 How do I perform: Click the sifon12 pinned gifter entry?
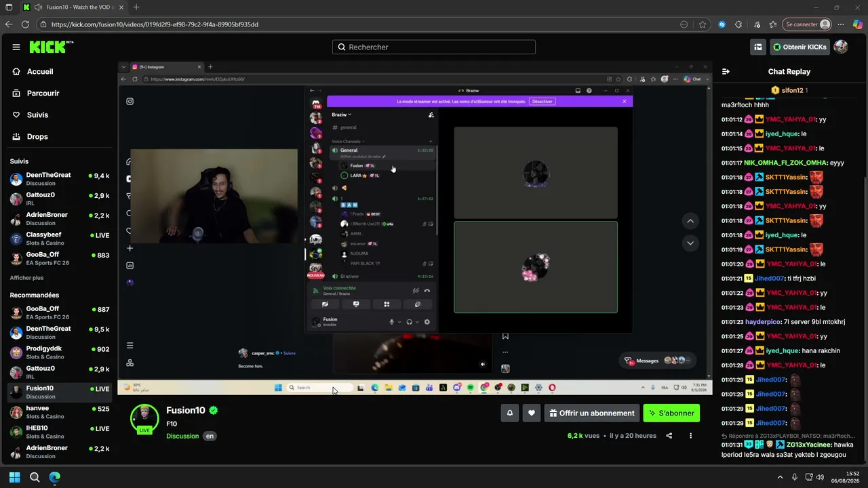pos(789,90)
